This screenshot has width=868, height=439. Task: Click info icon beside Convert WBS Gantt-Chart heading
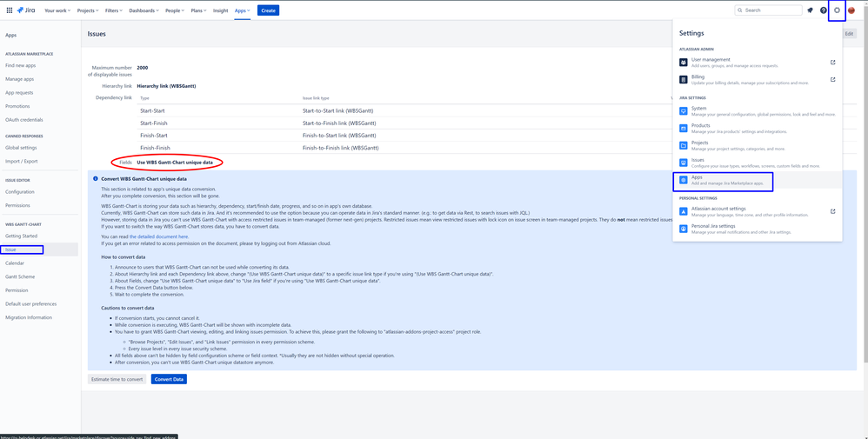point(95,179)
